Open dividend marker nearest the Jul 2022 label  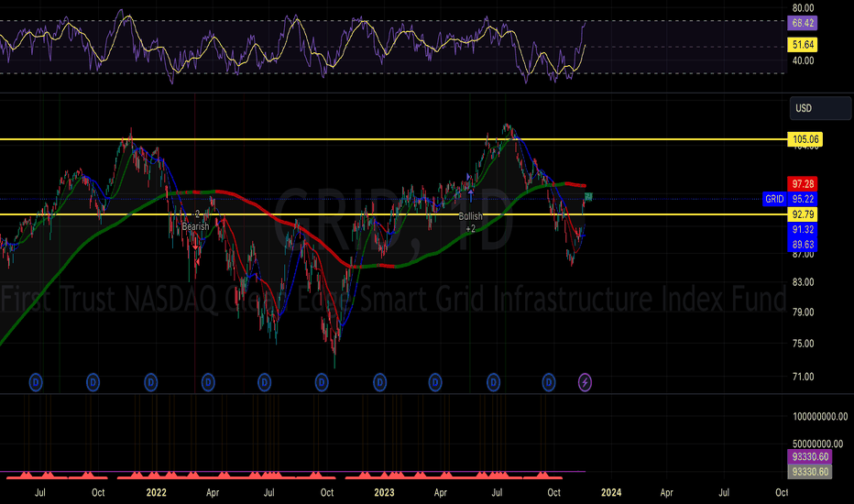[x=264, y=382]
